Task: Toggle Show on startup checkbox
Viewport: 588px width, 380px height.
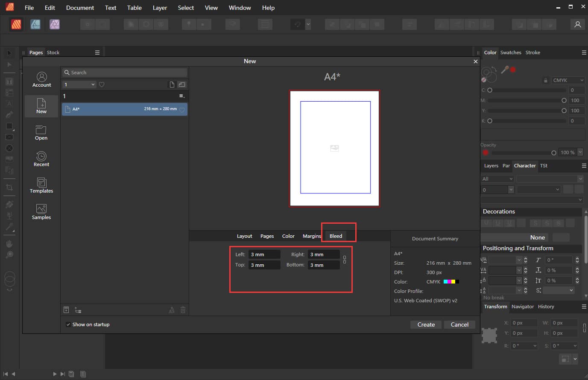Action: (68, 324)
